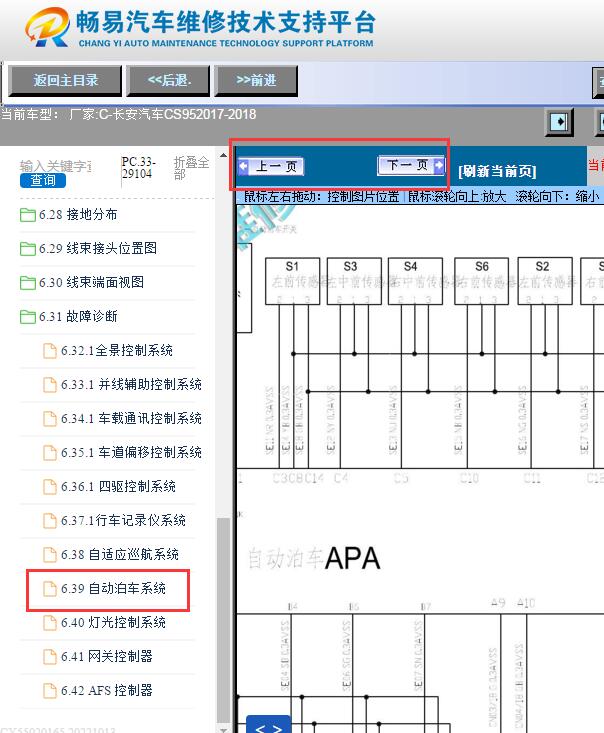This screenshot has height=733, width=604.
Task: Click the document icon of 6.42 AFS 控制器
Action: 50,691
